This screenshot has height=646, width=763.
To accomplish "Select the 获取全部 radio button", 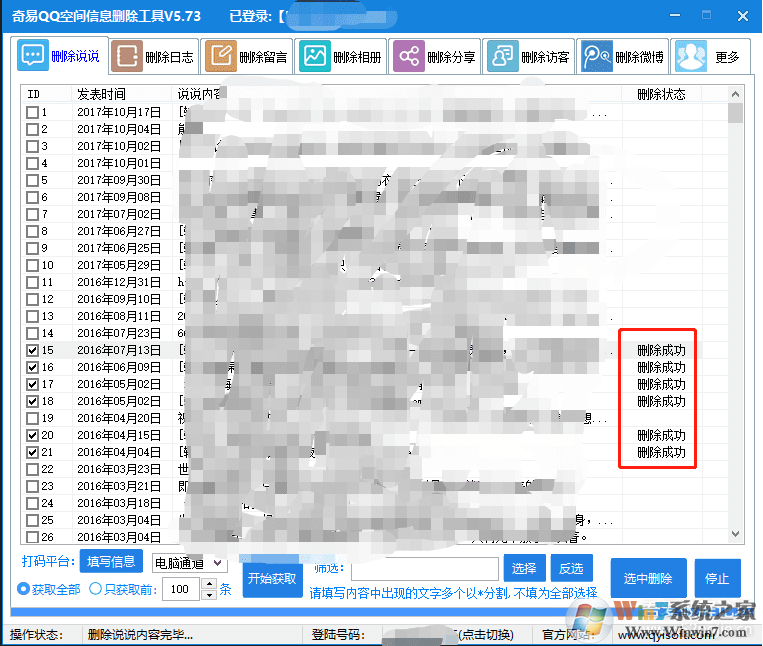I will click(x=23, y=589).
